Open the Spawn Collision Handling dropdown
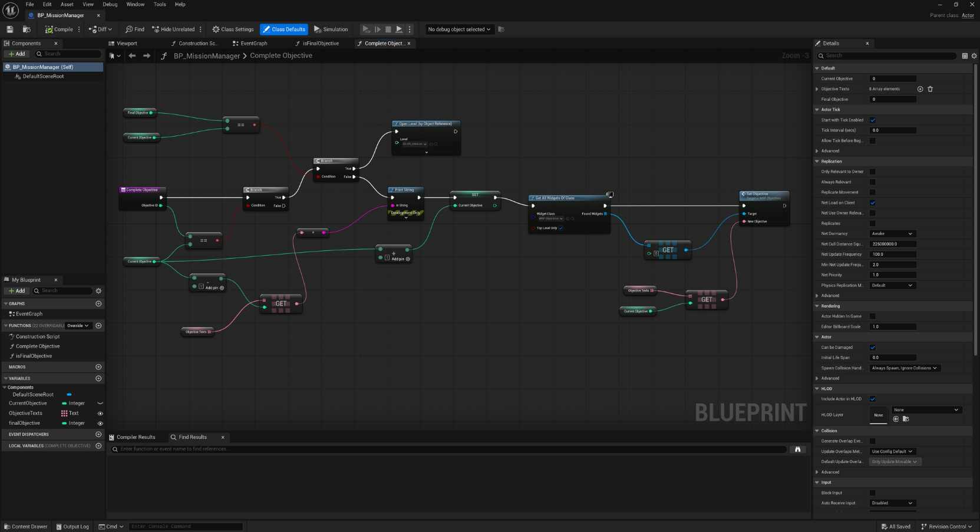This screenshot has height=532, width=980. point(905,368)
